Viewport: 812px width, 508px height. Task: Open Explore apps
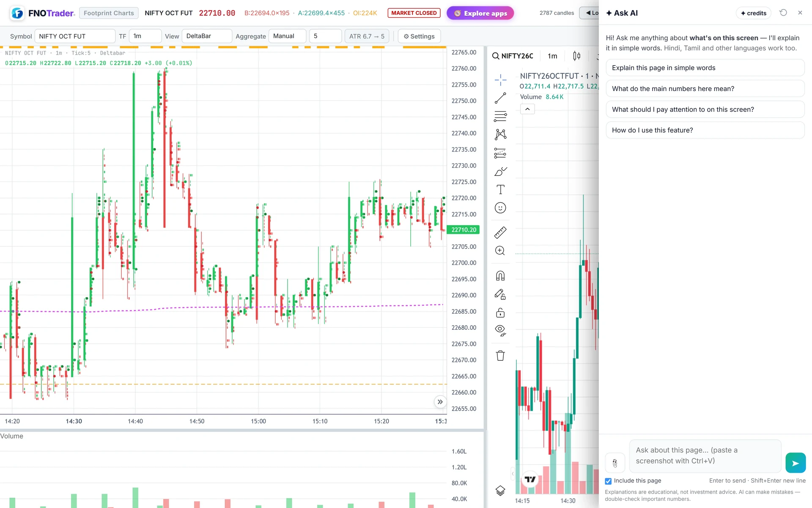point(480,13)
